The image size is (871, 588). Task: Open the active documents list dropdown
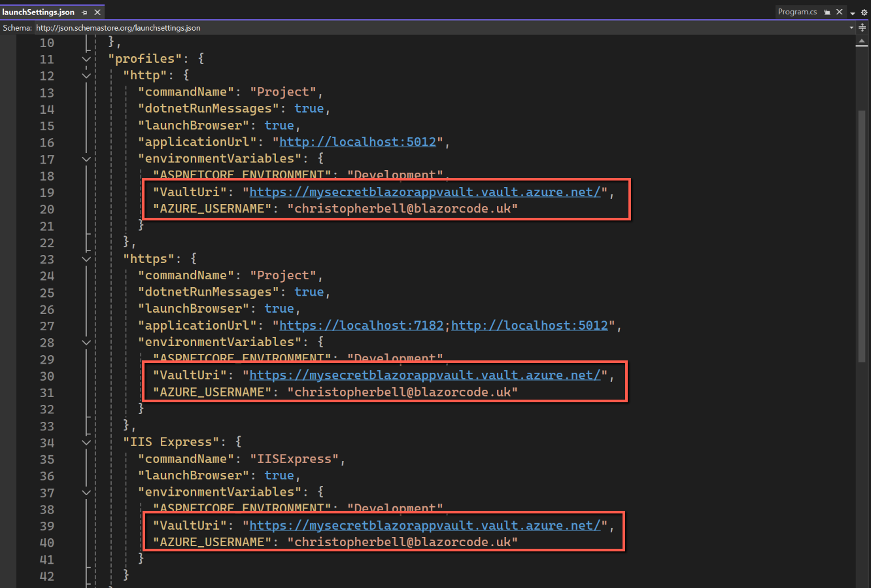pos(853,12)
